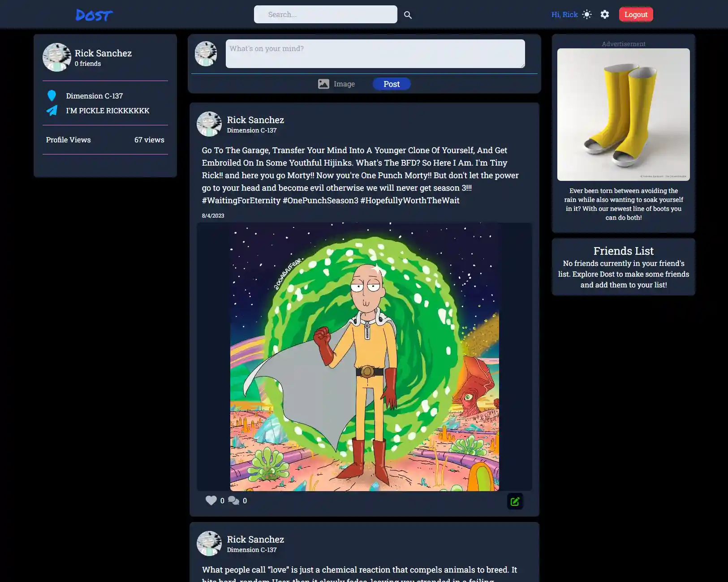Click the green edit pencil on the post
728x582 pixels.
(x=514, y=501)
